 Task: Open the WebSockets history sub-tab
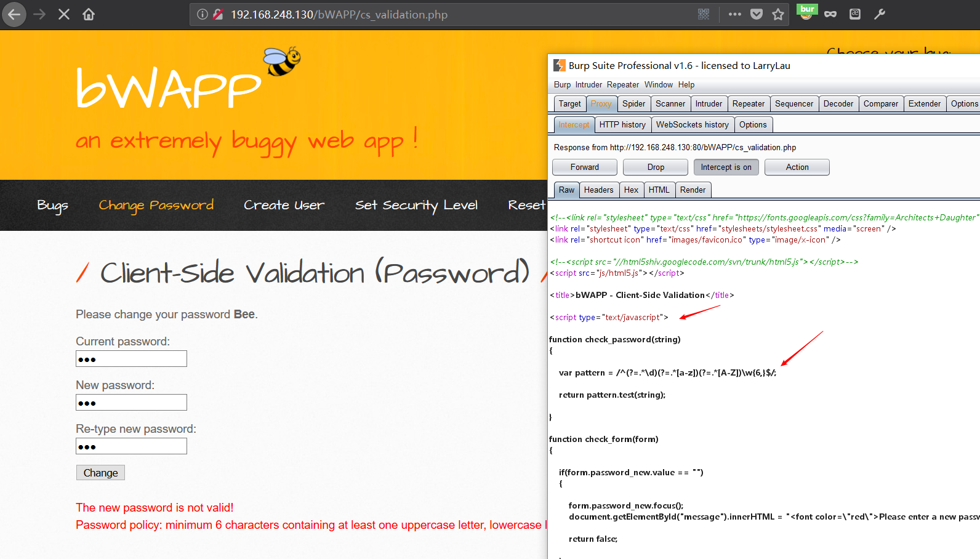[693, 125]
